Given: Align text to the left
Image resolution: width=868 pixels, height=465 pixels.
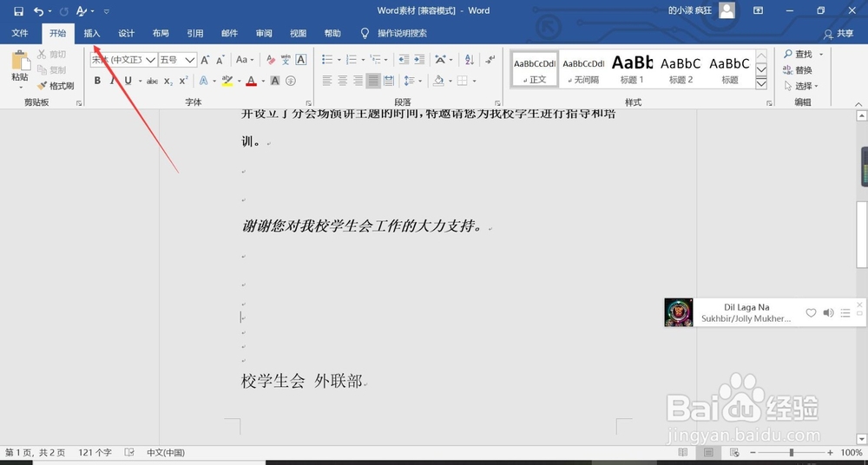Looking at the screenshot, I should [327, 81].
